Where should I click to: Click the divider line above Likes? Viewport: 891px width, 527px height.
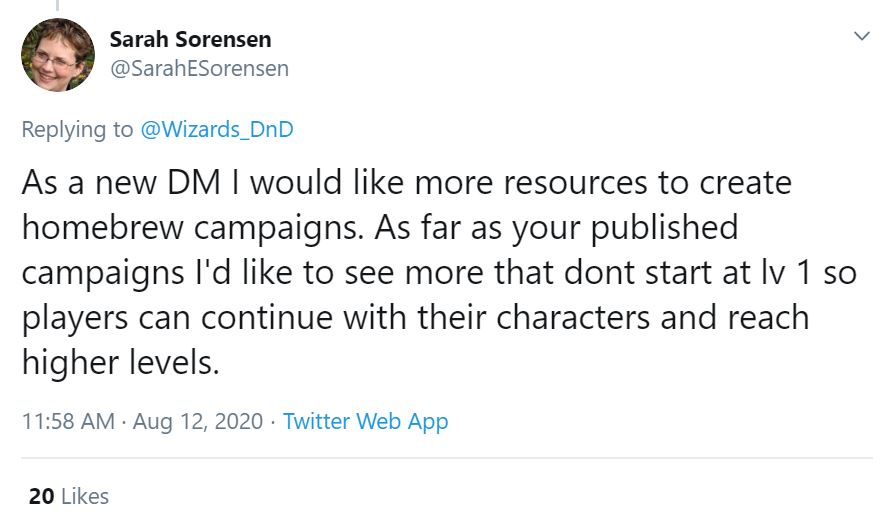click(445, 458)
